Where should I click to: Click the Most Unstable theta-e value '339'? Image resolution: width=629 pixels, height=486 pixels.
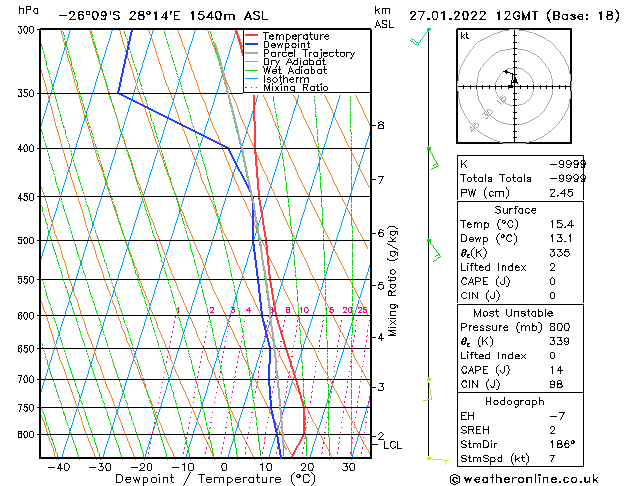(x=560, y=341)
